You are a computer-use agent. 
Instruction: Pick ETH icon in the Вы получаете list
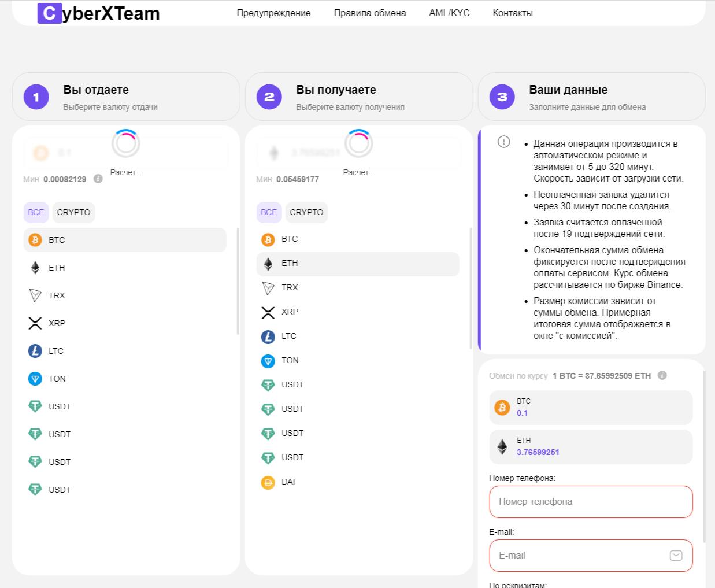pyautogui.click(x=268, y=264)
